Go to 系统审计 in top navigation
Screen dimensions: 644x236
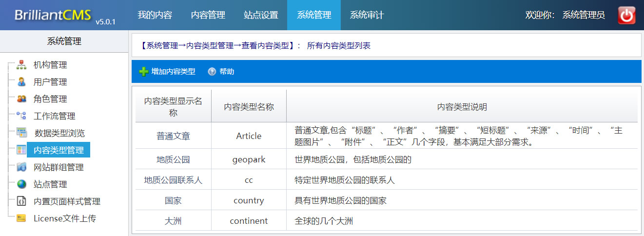(x=367, y=15)
